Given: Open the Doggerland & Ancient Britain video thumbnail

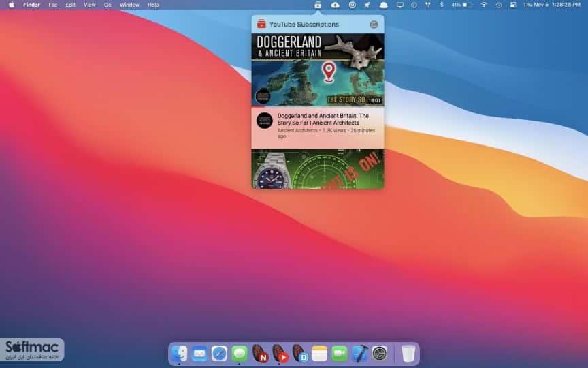Looking at the screenshot, I should click(318, 70).
